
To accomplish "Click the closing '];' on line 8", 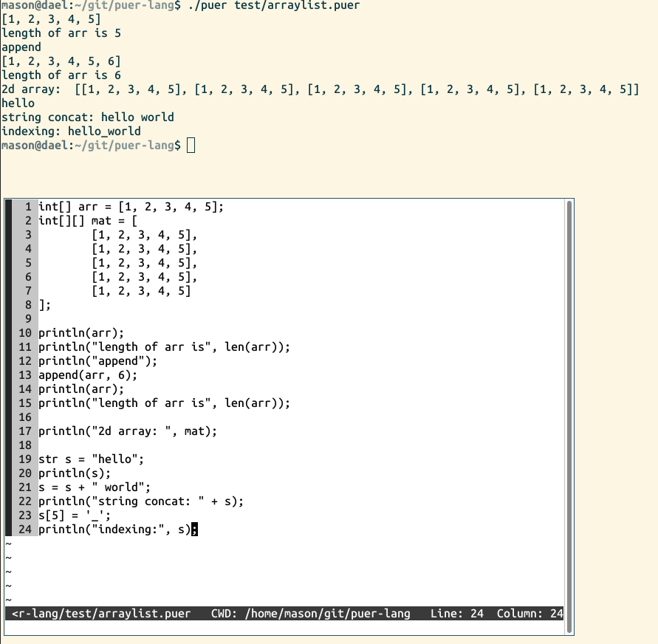I will coord(44,305).
